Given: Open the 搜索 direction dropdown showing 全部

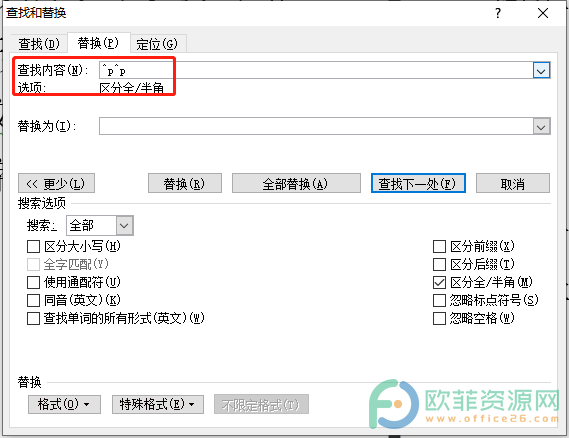Looking at the screenshot, I should coord(100,225).
